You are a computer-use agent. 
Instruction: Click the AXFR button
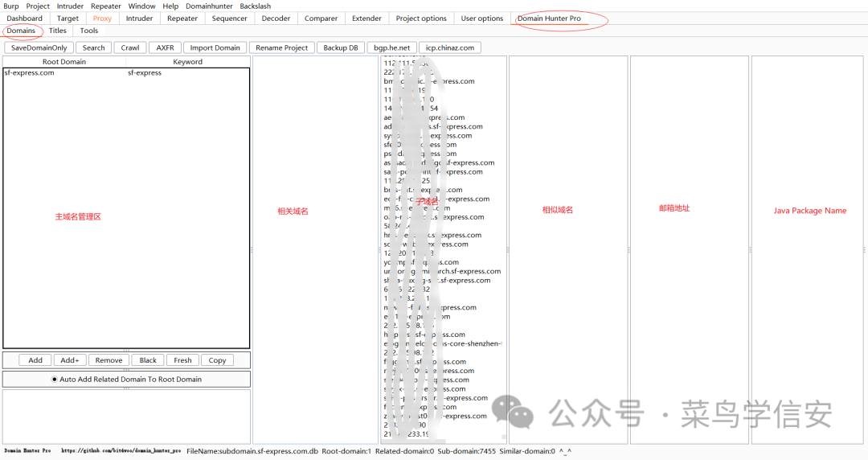pyautogui.click(x=165, y=47)
